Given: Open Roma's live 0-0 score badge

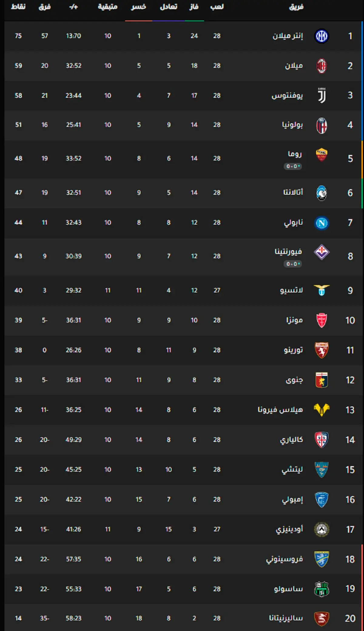Looking at the screenshot, I should [293, 166].
